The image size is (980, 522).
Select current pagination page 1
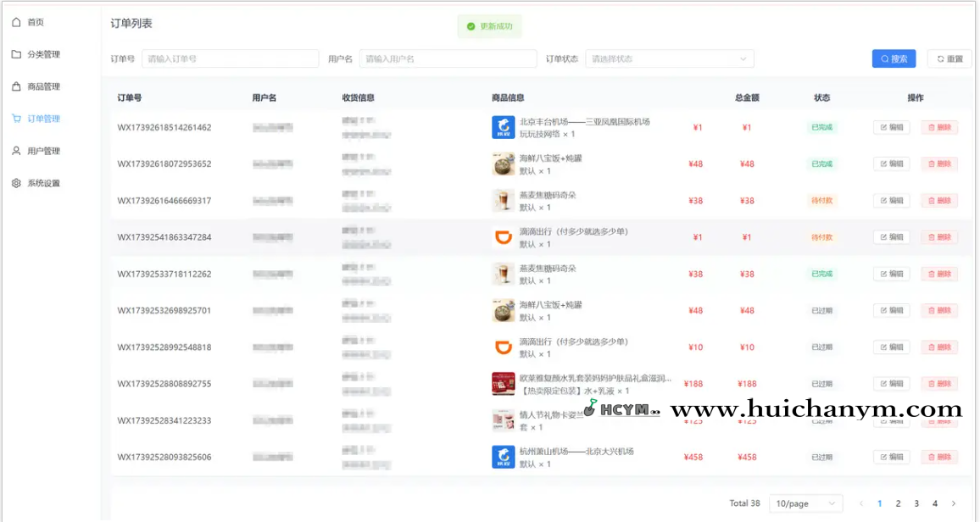[879, 503]
